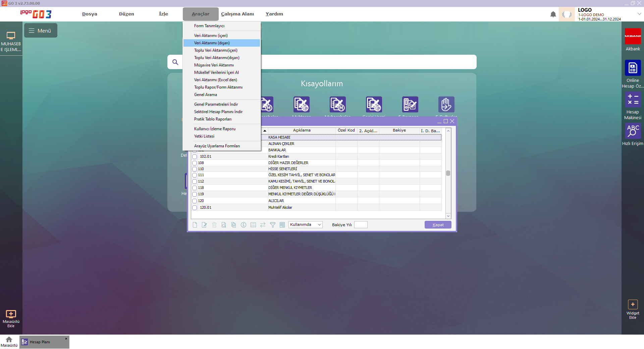Check the box next to account 120
Image resolution: width=644 pixels, height=349 pixels.
coord(195,201)
